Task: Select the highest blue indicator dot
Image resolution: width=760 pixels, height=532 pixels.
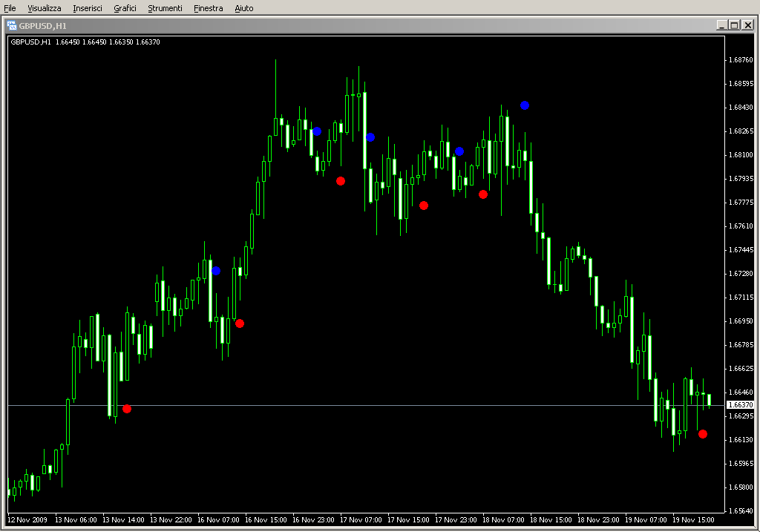Action: tap(525, 105)
